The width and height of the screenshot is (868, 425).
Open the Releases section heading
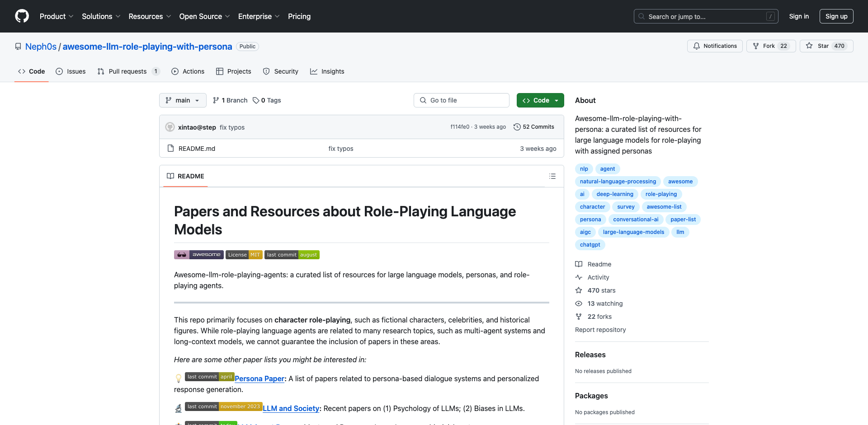(x=590, y=355)
